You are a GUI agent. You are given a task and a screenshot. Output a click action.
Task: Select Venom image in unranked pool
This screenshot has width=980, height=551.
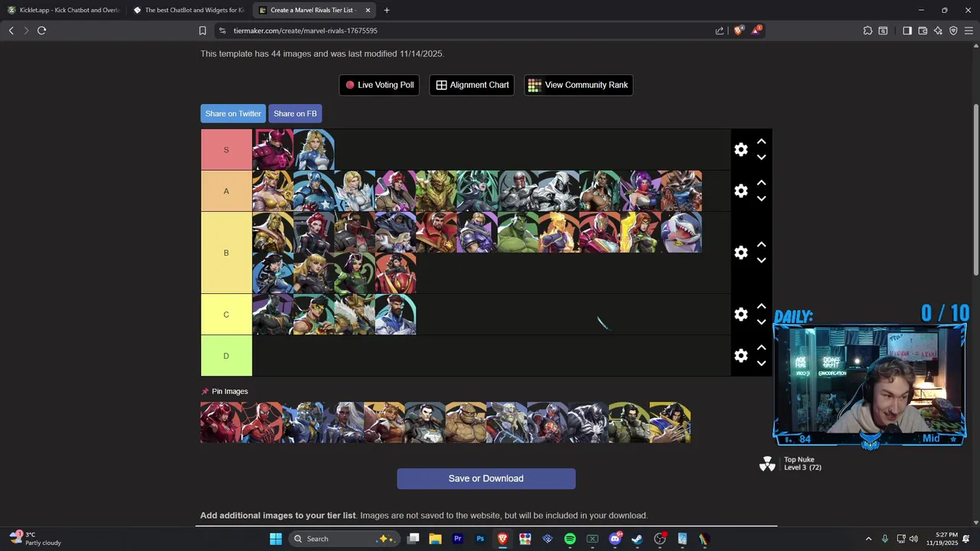[x=587, y=422]
